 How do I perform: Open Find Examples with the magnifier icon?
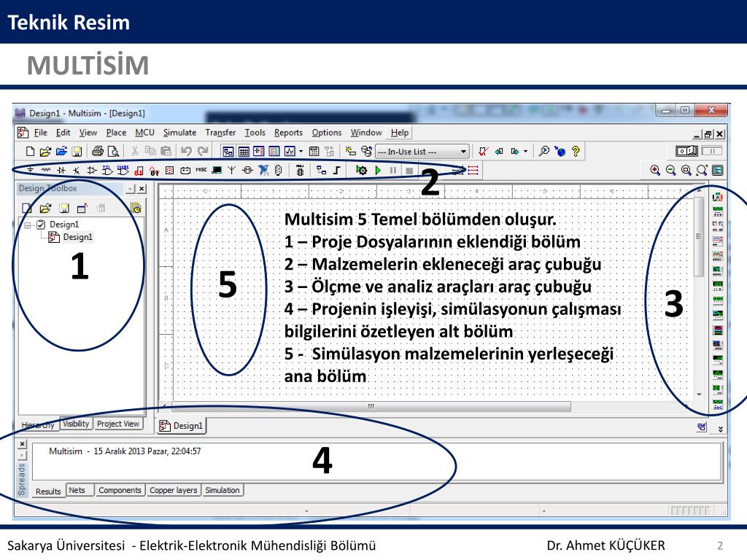pyautogui.click(x=543, y=152)
